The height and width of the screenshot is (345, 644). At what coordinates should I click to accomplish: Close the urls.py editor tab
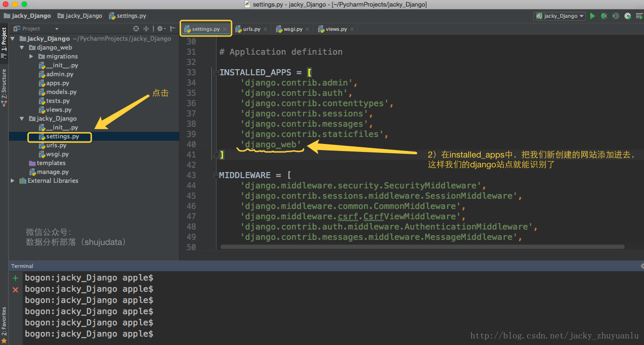(x=265, y=29)
